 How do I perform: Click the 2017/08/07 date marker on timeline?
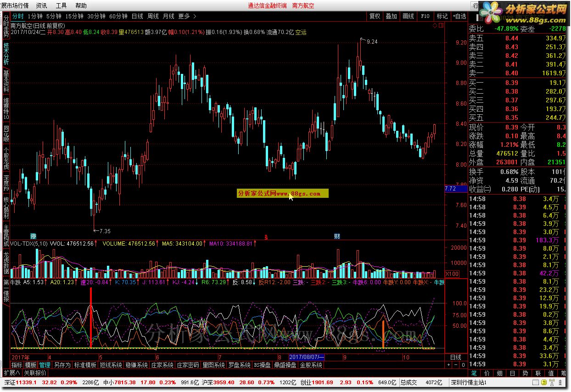(307, 357)
